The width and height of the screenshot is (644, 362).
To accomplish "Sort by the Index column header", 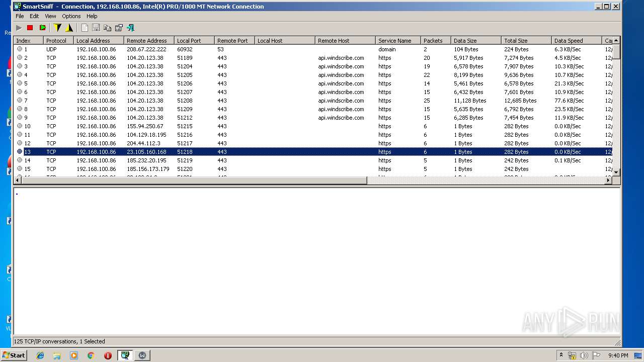I will [28, 41].
